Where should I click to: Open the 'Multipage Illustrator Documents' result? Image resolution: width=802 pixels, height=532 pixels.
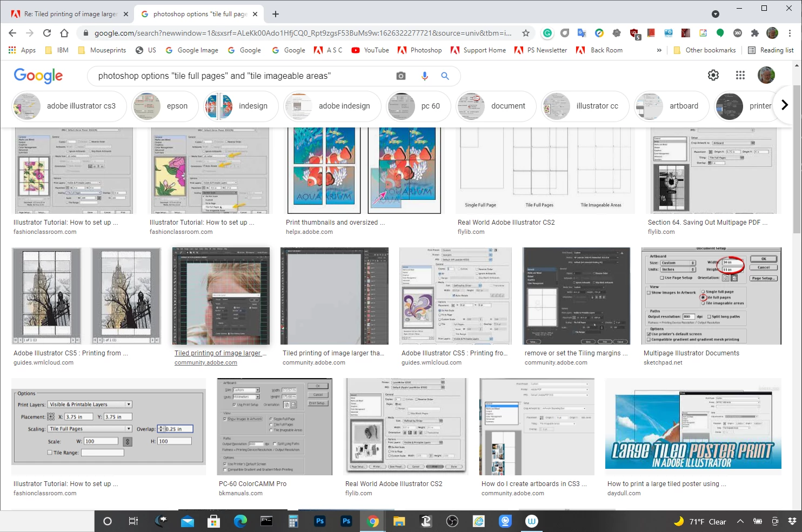point(691,353)
